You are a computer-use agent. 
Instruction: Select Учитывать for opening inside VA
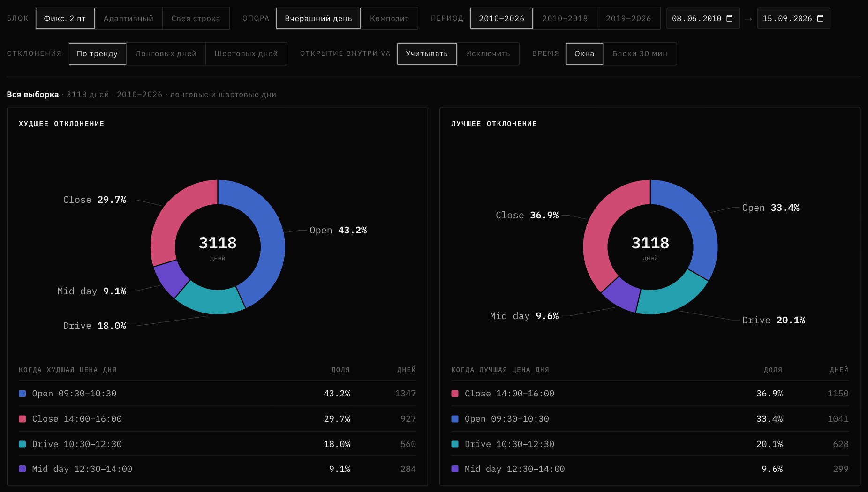[427, 53]
